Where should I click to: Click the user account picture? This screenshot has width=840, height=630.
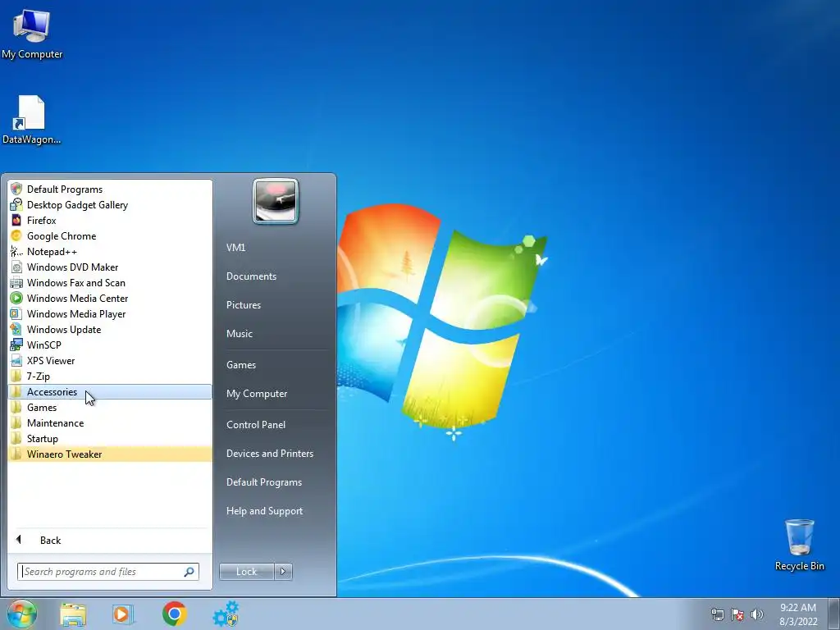point(276,202)
